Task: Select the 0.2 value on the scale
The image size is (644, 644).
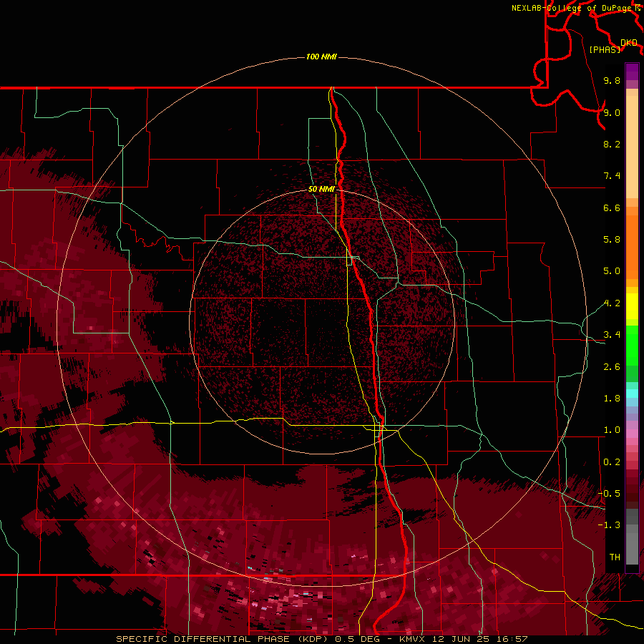Action: click(x=612, y=462)
